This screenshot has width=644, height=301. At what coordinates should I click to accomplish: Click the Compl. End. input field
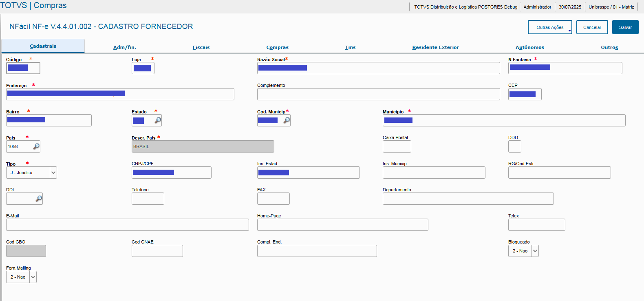tap(317, 251)
